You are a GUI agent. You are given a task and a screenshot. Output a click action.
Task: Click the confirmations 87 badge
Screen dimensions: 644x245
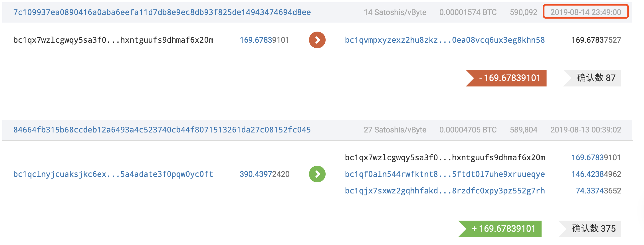593,78
